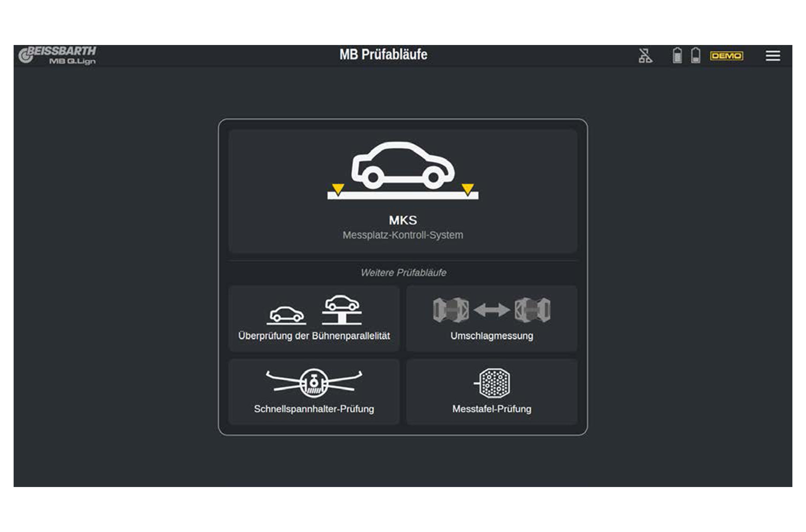
Task: Select the MKS label text
Action: pyautogui.click(x=403, y=220)
